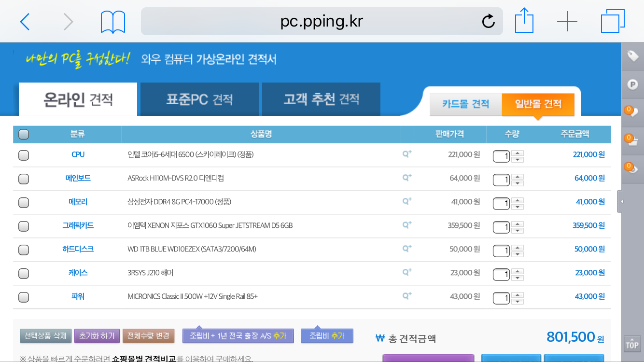
Task: Click the 카드몰 견적 button
Action: point(465,104)
